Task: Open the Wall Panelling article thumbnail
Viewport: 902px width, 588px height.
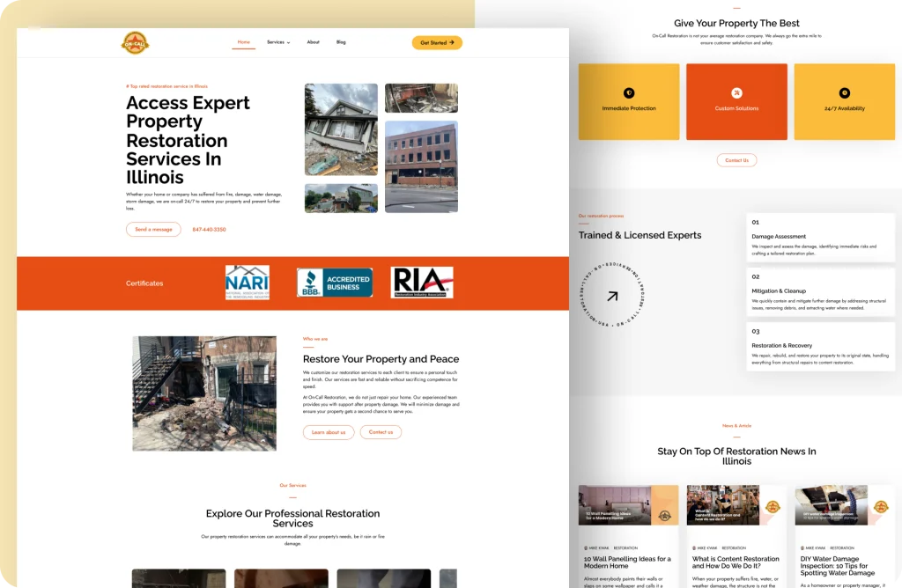Action: coord(629,505)
